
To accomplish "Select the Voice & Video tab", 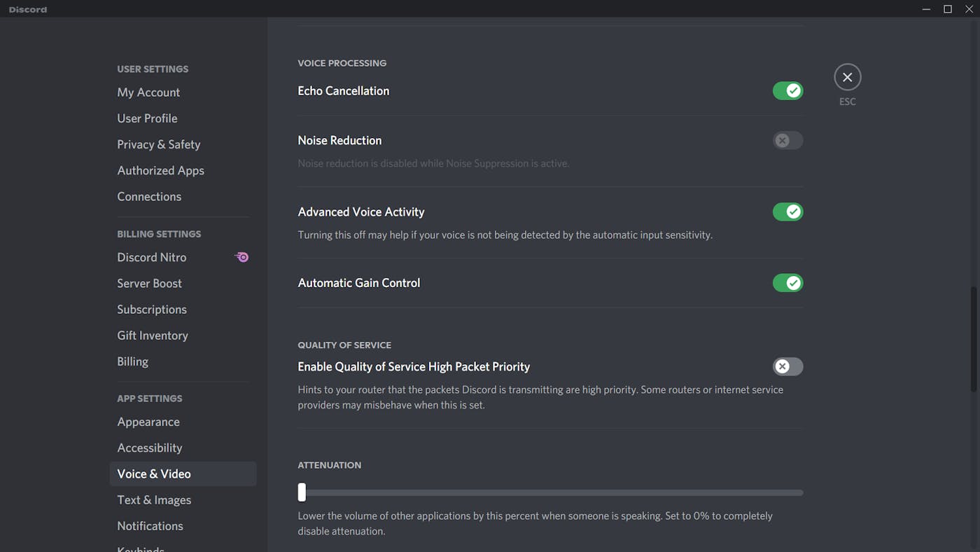I will 183,474.
